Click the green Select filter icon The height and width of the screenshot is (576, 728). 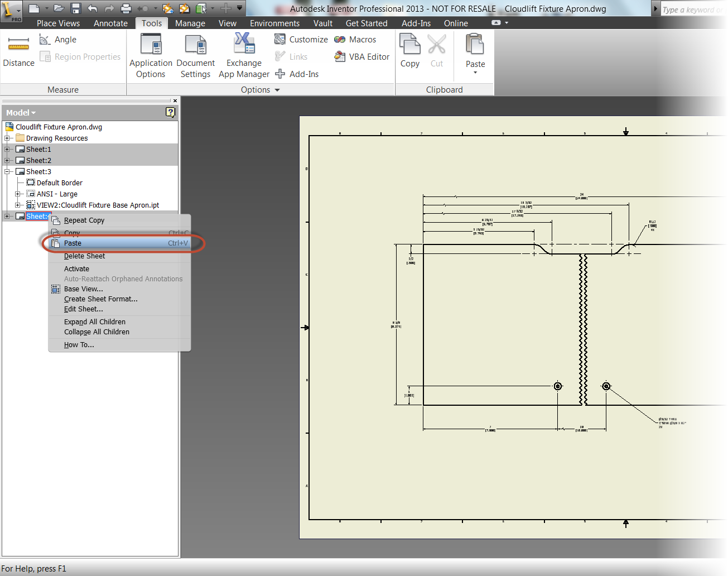tap(201, 8)
